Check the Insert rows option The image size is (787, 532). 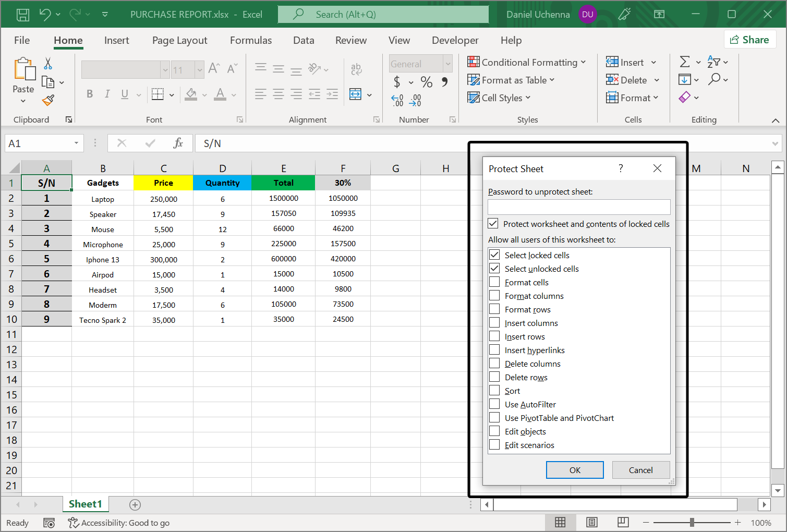493,336
